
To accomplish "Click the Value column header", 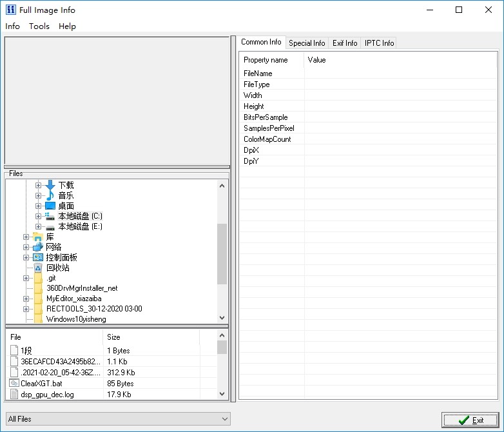I will pos(400,60).
